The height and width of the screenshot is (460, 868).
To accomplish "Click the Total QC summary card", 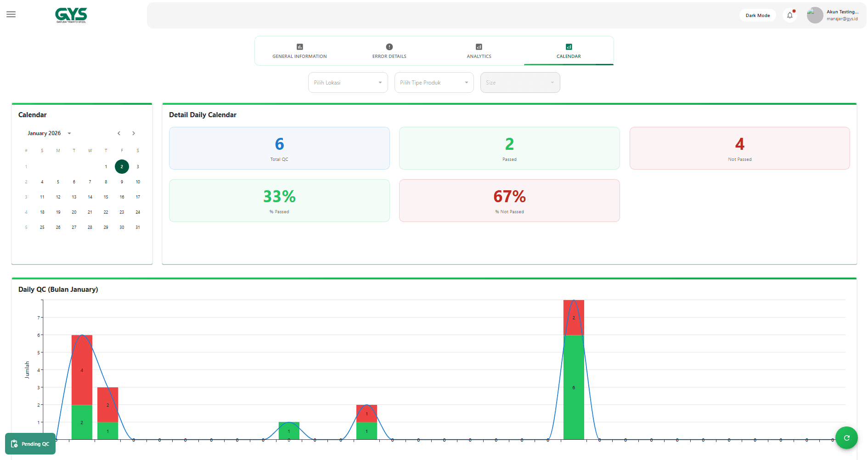I will (x=279, y=148).
